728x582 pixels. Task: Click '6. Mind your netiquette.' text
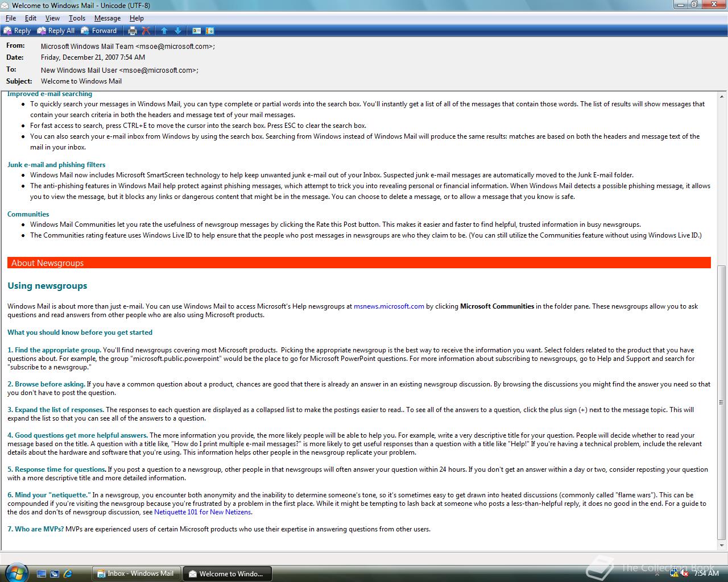(49, 495)
